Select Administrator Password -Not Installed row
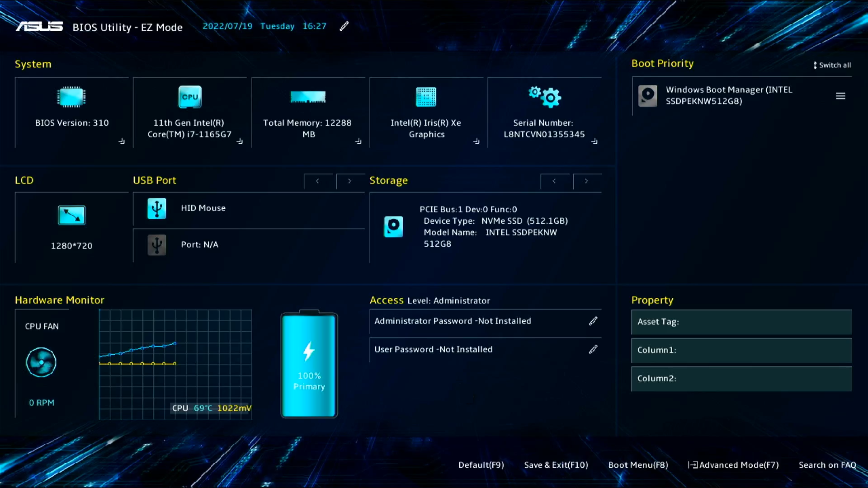The height and width of the screenshot is (488, 868). 486,321
